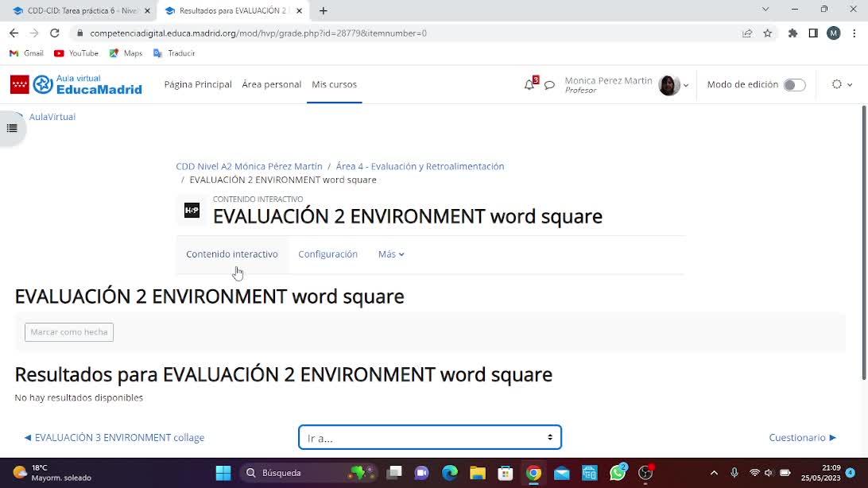Open the Traducir bookmark
The image size is (868, 488).
[x=174, y=53]
